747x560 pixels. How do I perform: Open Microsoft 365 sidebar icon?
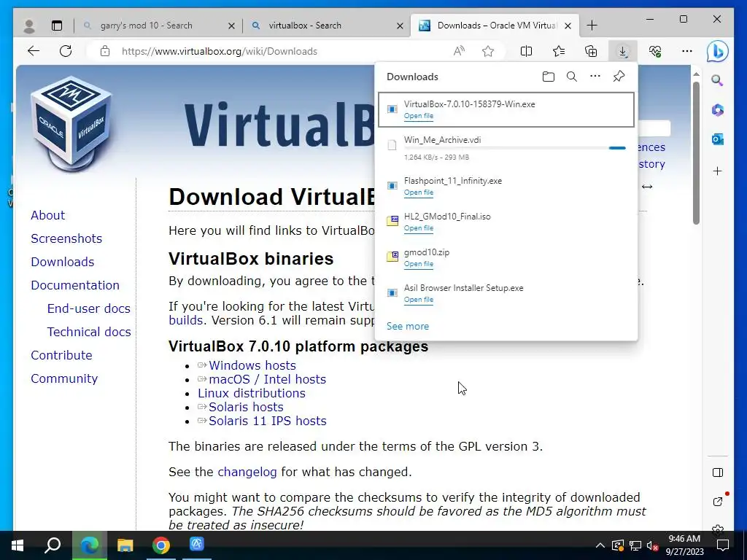(x=718, y=110)
